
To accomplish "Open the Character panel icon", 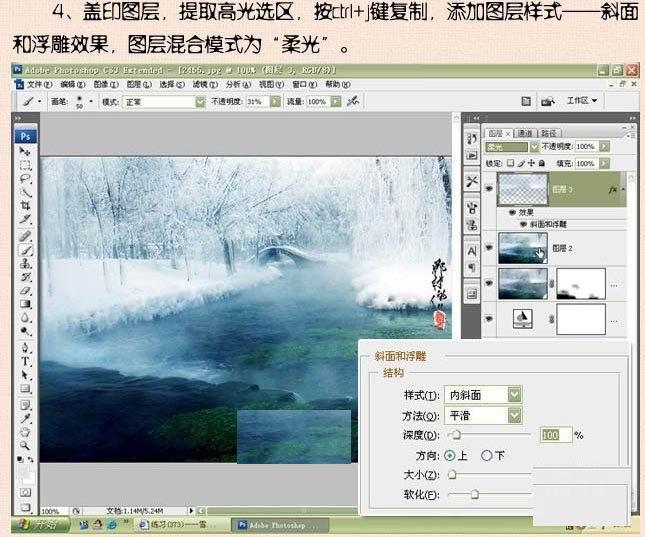I will (x=472, y=251).
